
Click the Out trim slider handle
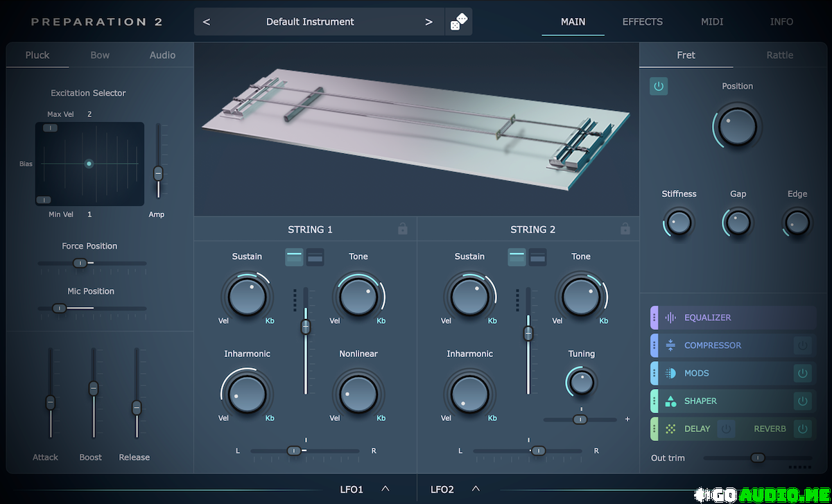(x=758, y=458)
